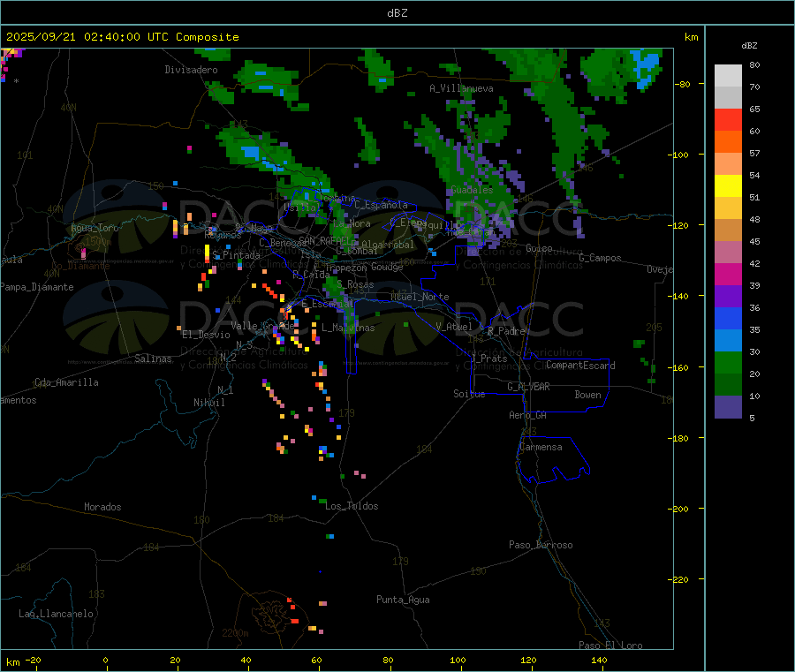This screenshot has width=795, height=672.
Task: Click the Divisadero map label
Action: click(191, 70)
